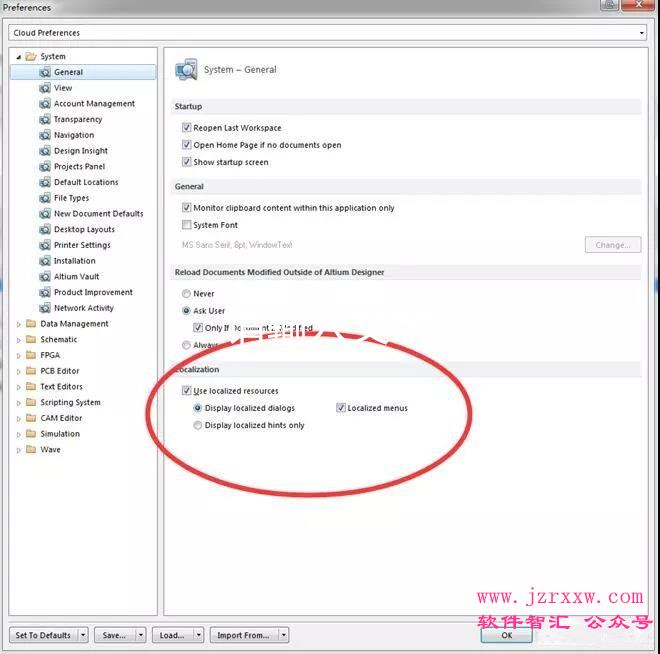Viewport: 660px width, 654px height.
Task: Click the Set To Defaults button
Action: [43, 635]
